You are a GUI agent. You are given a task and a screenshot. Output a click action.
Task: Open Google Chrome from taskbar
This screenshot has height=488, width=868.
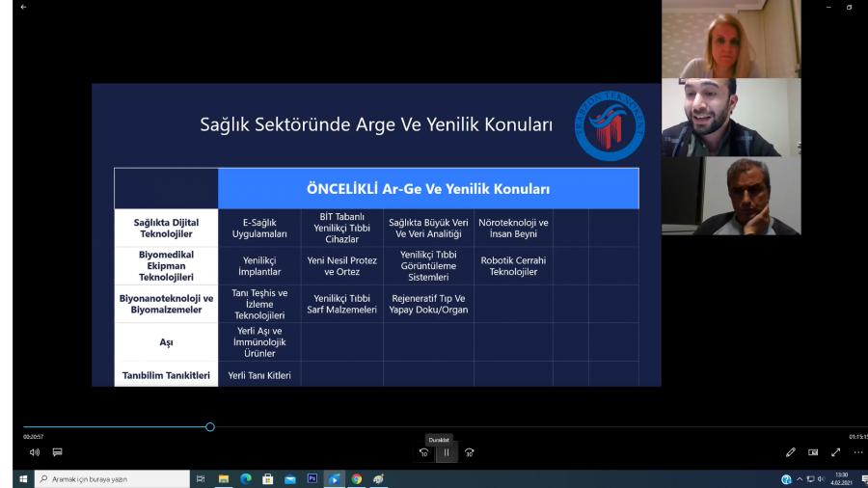(x=356, y=478)
